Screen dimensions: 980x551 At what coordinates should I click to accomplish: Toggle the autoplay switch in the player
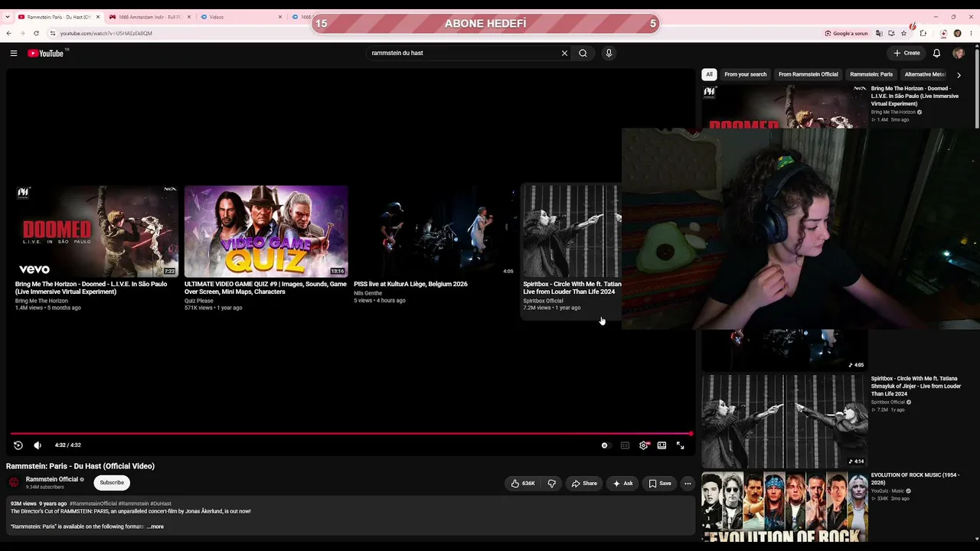[605, 445]
